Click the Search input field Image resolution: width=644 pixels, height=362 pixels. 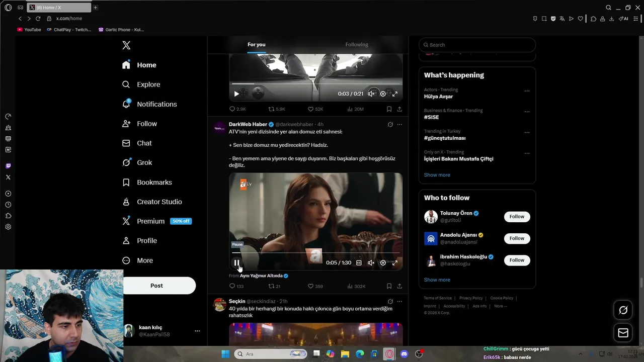pos(477,45)
